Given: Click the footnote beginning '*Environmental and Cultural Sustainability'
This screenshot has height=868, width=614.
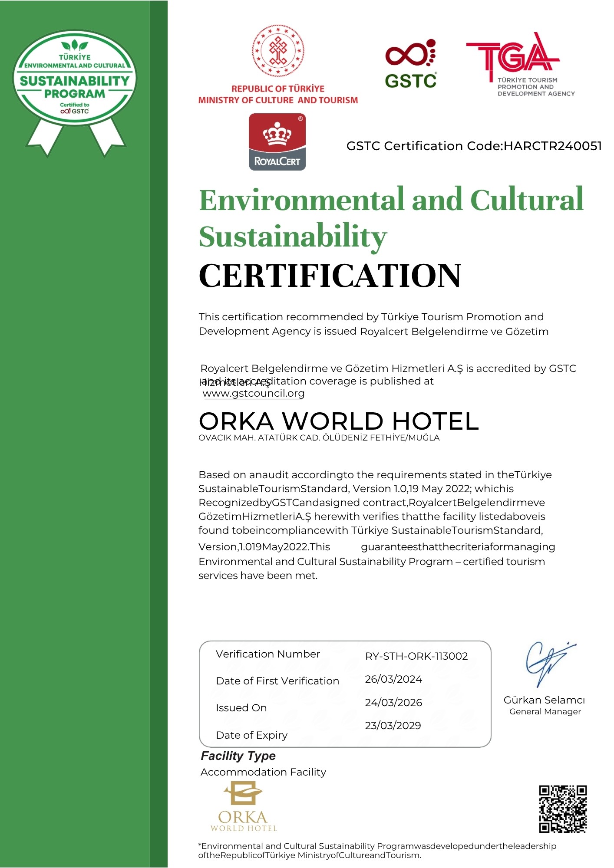Looking at the screenshot, I should 377,851.
